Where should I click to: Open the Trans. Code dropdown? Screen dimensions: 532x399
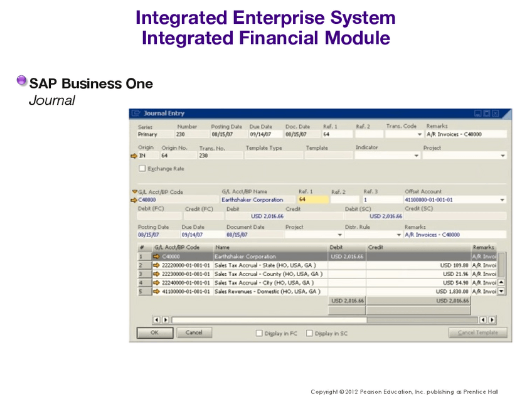coord(419,134)
